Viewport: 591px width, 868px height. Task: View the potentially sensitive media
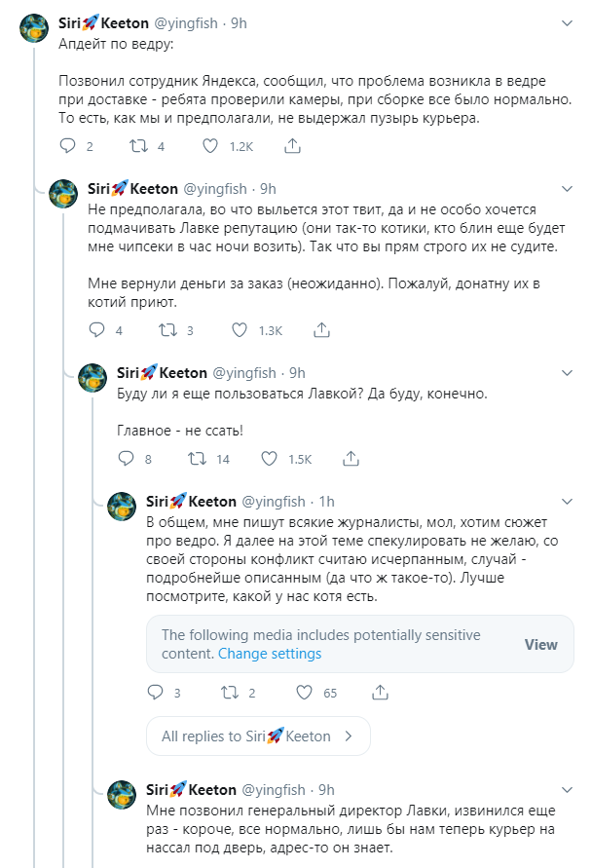540,644
